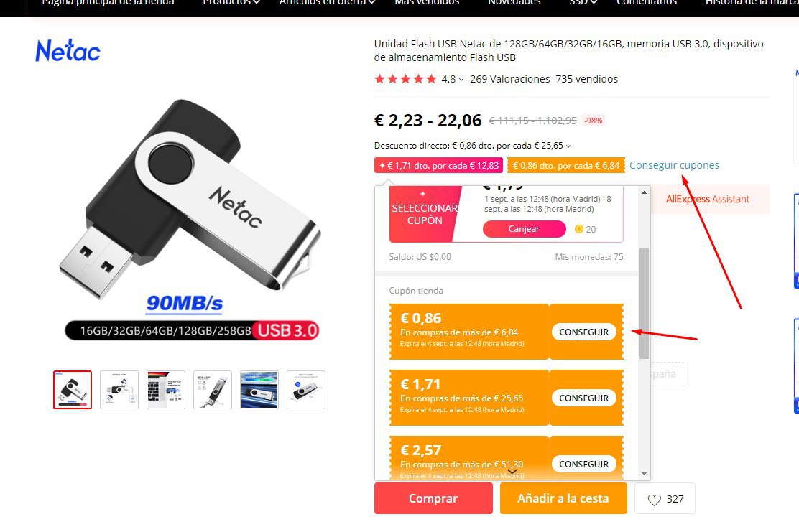This screenshot has height=532, width=799.
Task: Click the five-star rating icons
Action: (x=405, y=79)
